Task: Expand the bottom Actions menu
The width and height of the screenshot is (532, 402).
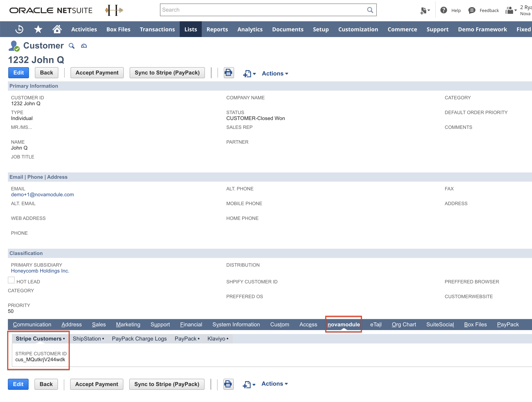Action: (274, 384)
